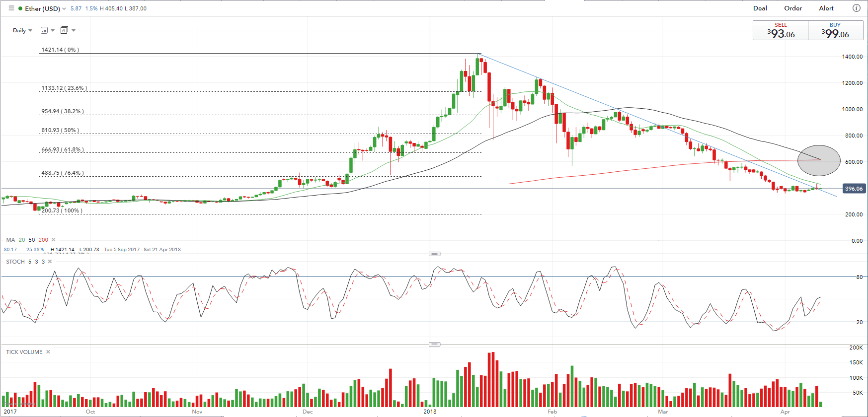Select the grey ellipse drawing on chart
This screenshot has width=868, height=417.
tap(819, 160)
